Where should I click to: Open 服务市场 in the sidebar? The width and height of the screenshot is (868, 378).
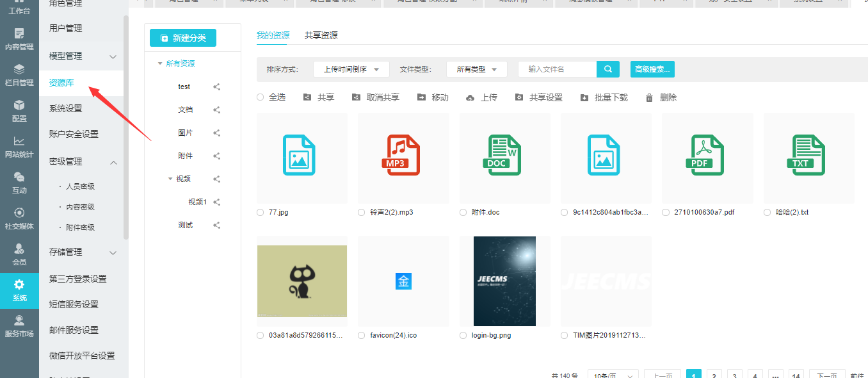[19, 326]
